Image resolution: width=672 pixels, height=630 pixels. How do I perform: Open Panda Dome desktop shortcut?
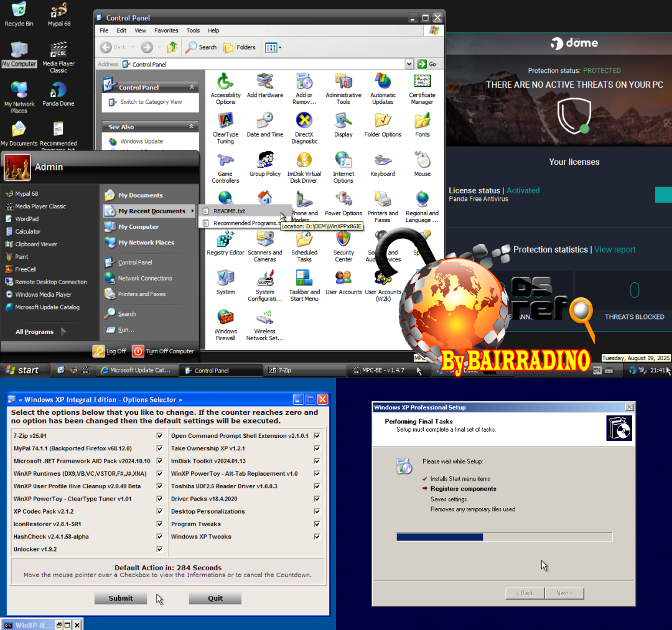coord(58,94)
